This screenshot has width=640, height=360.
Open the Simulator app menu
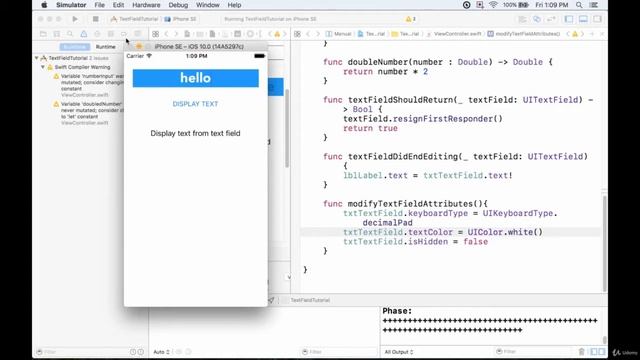[x=71, y=5]
